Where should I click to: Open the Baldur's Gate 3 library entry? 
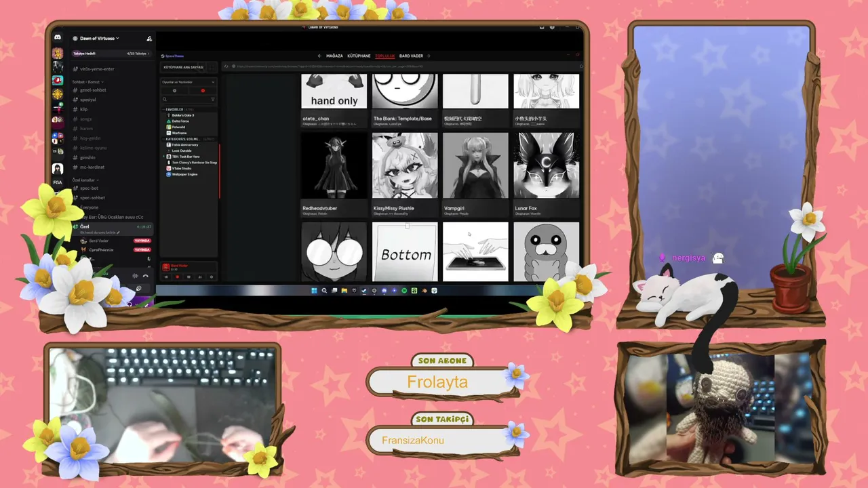182,115
